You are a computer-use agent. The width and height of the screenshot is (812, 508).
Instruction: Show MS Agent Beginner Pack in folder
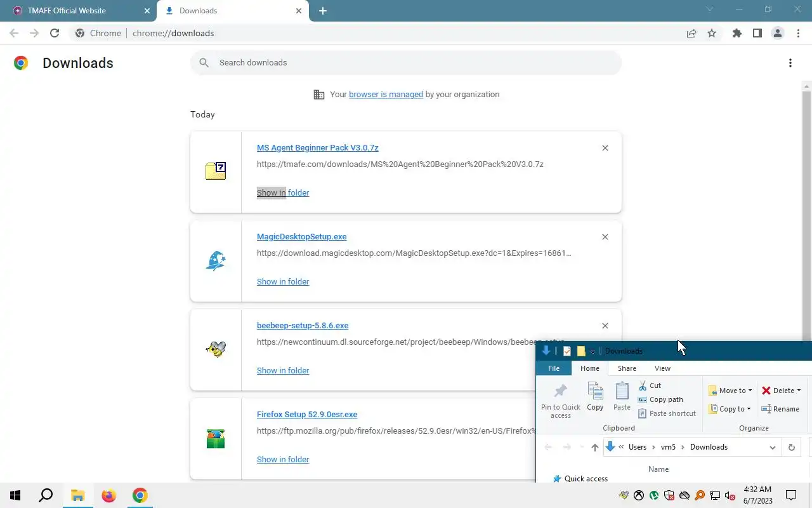coord(283,193)
